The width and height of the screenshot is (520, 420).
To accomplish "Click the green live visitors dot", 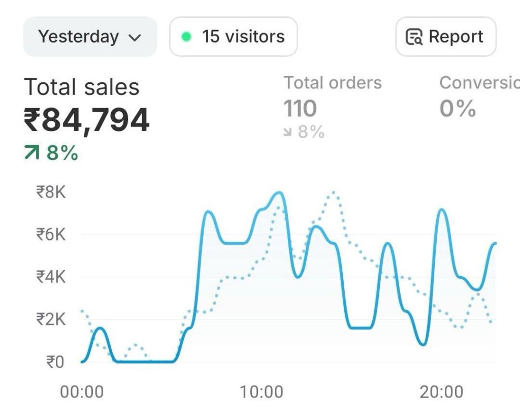I will pos(186,37).
